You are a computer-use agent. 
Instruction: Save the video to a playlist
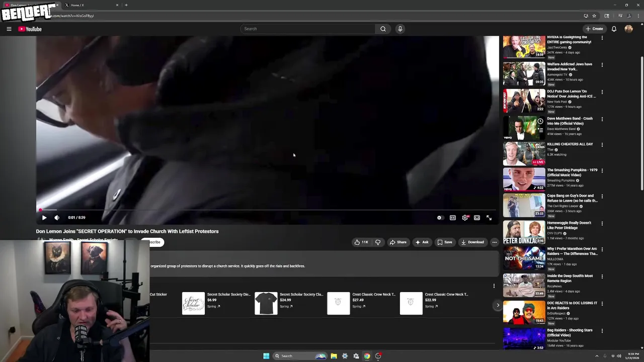coord(444,242)
